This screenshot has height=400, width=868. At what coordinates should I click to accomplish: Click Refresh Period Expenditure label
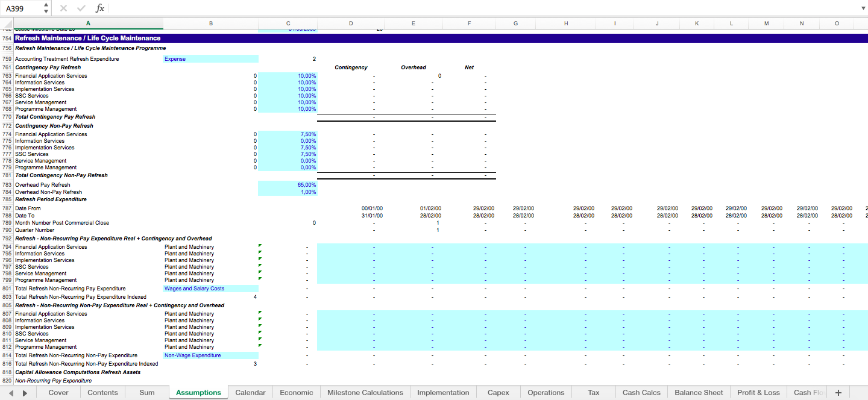point(51,199)
